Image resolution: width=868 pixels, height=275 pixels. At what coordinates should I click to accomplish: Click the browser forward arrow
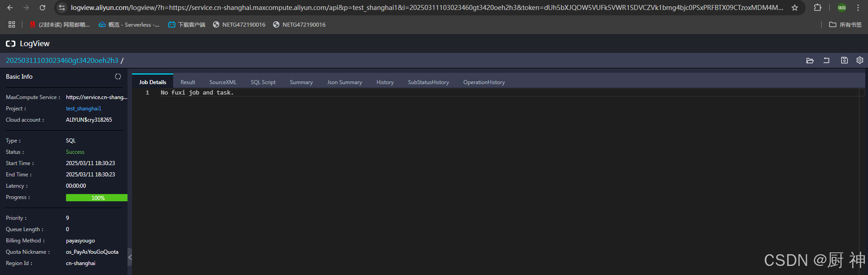coord(26,8)
